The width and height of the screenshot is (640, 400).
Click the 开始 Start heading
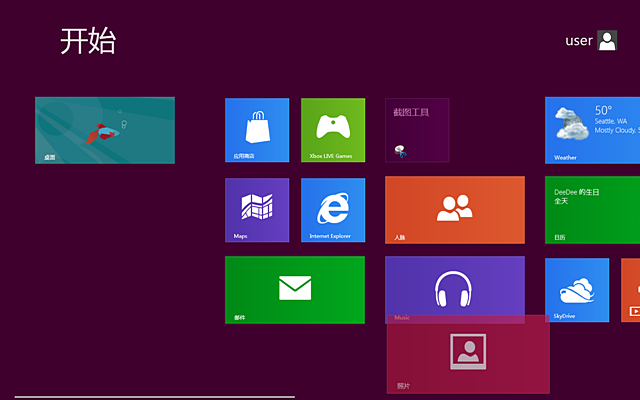tap(88, 41)
